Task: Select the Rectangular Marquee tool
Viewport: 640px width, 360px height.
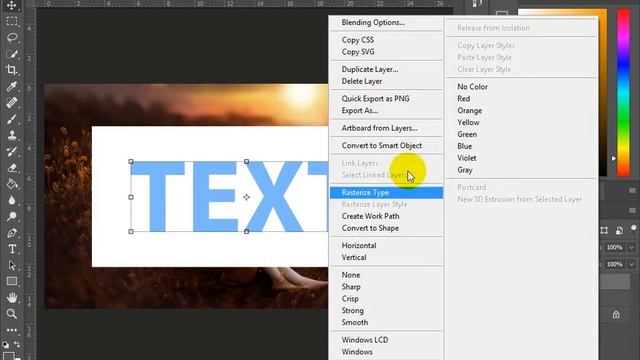Action: pos(11,21)
